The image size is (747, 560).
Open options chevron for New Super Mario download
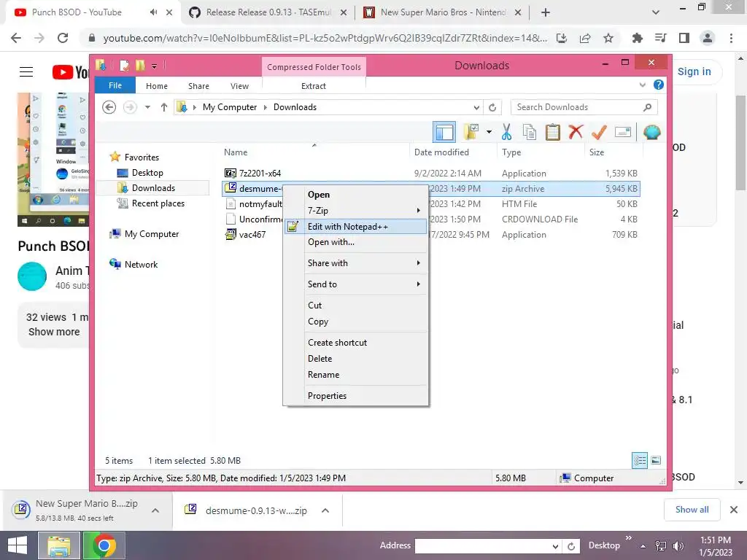point(155,510)
